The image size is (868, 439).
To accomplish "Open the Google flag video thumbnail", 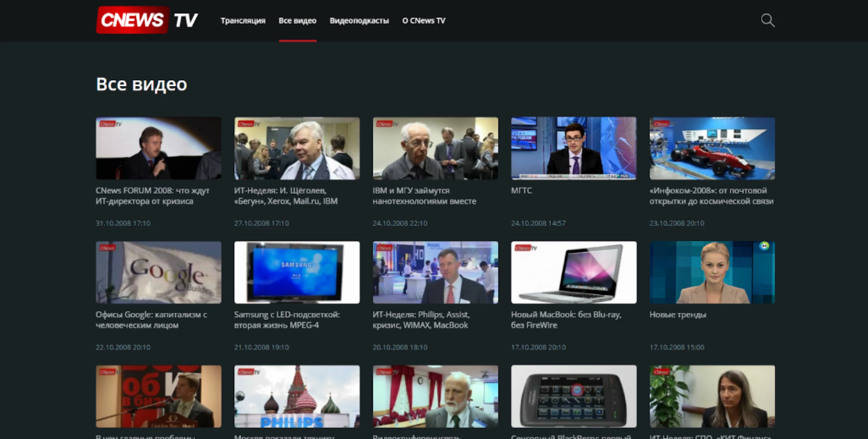I will pos(158,272).
